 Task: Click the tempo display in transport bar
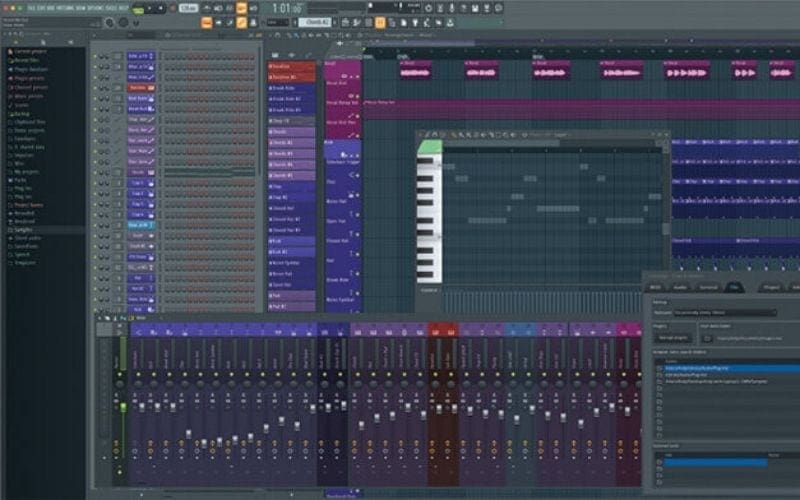coord(189,8)
